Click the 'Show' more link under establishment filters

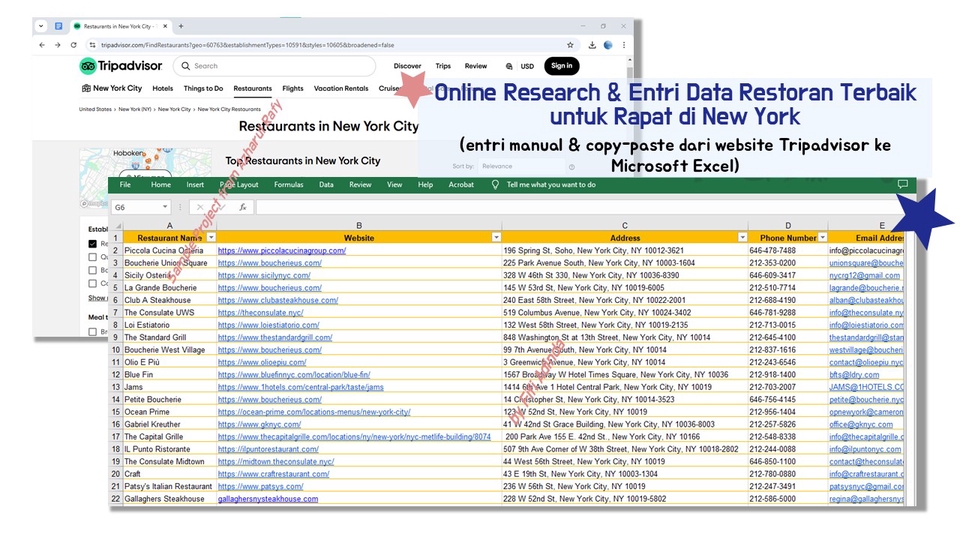coord(97,298)
